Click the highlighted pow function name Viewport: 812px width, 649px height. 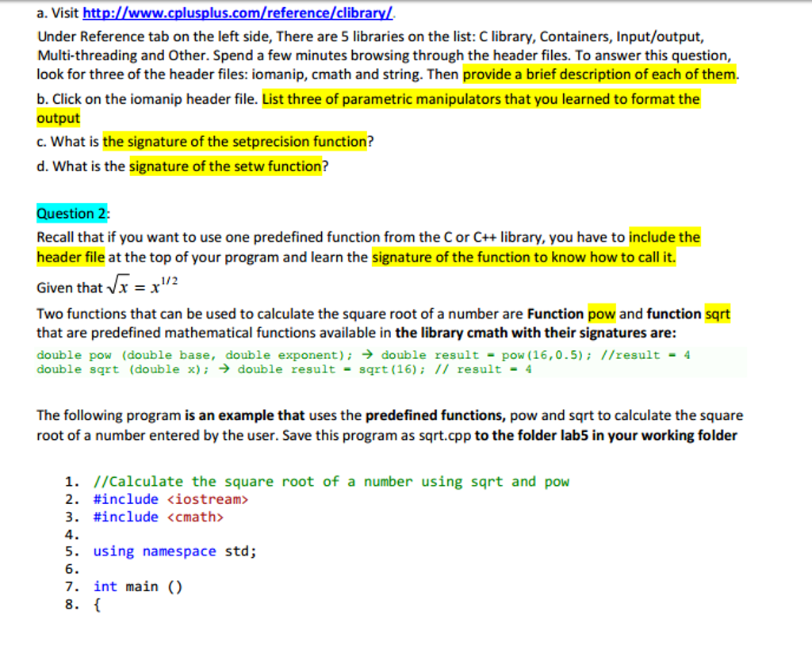pos(600,314)
